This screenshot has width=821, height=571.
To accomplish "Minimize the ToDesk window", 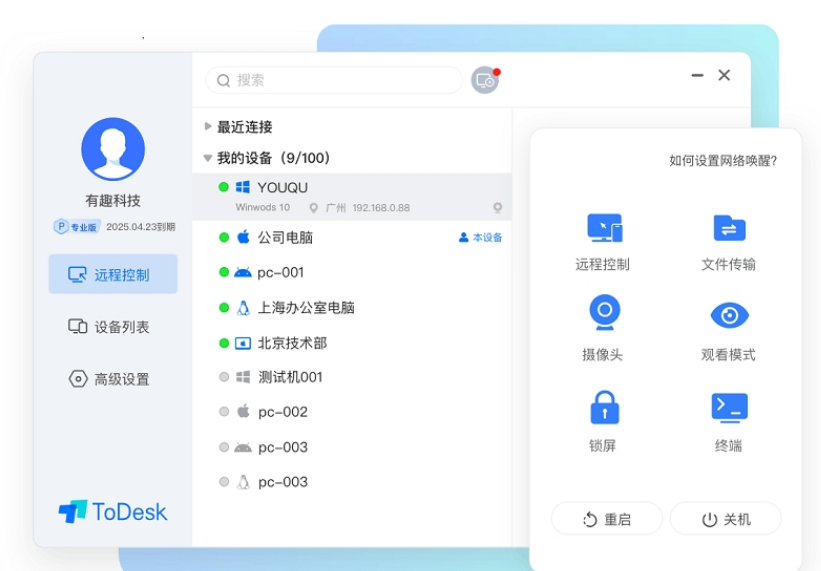I will point(697,75).
